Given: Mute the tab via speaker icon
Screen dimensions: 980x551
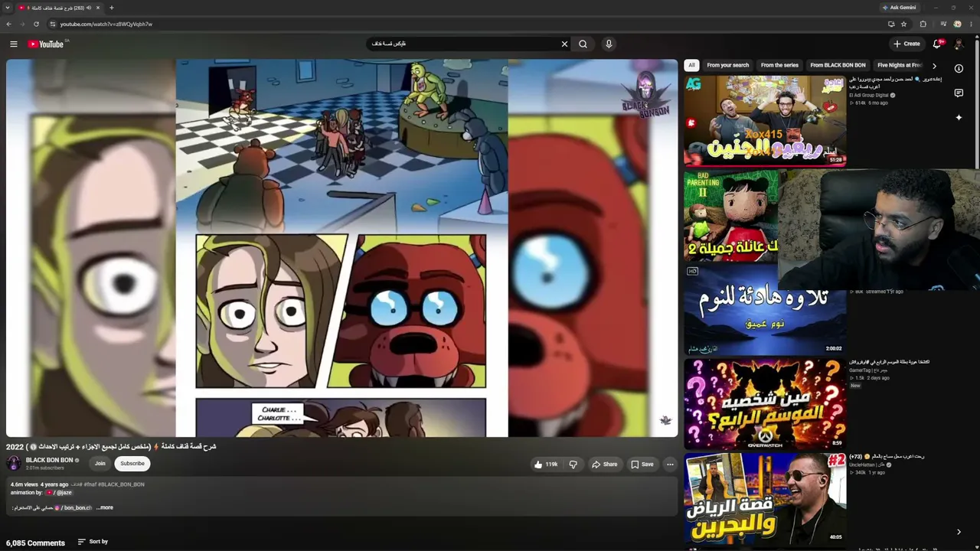Looking at the screenshot, I should coord(89,8).
